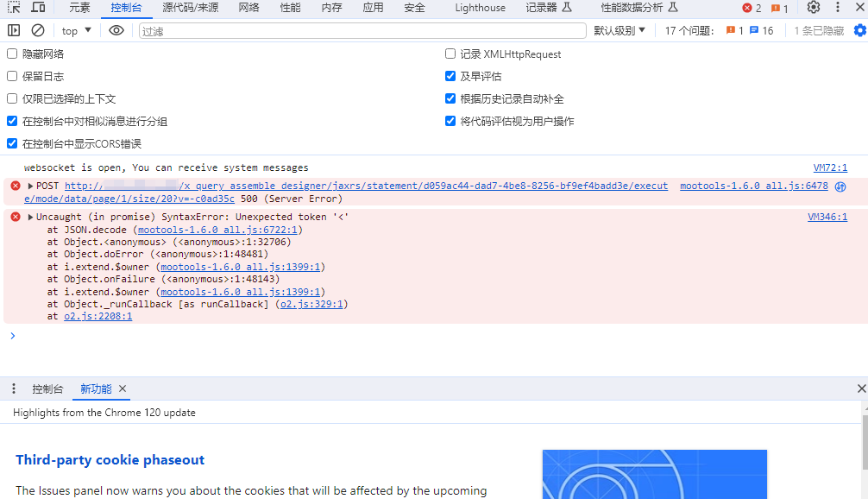Open the 默认级别 log level dropdown
Screen dimensions: 868x499
click(x=620, y=30)
